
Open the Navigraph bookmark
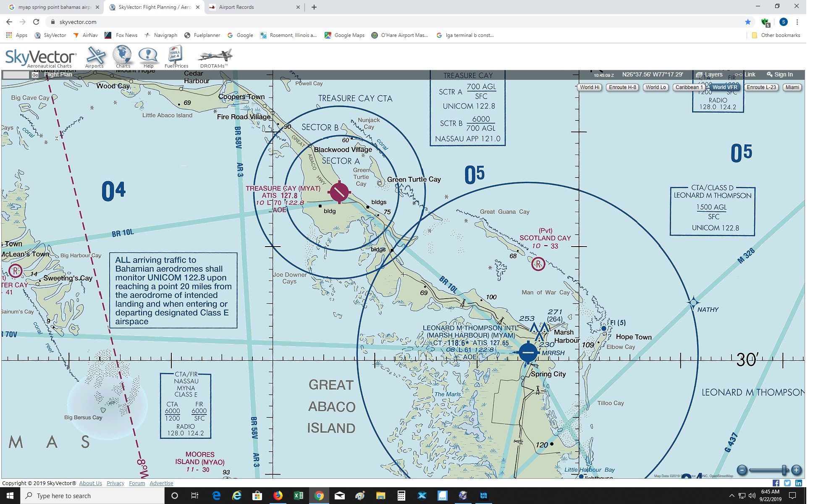[x=160, y=35]
